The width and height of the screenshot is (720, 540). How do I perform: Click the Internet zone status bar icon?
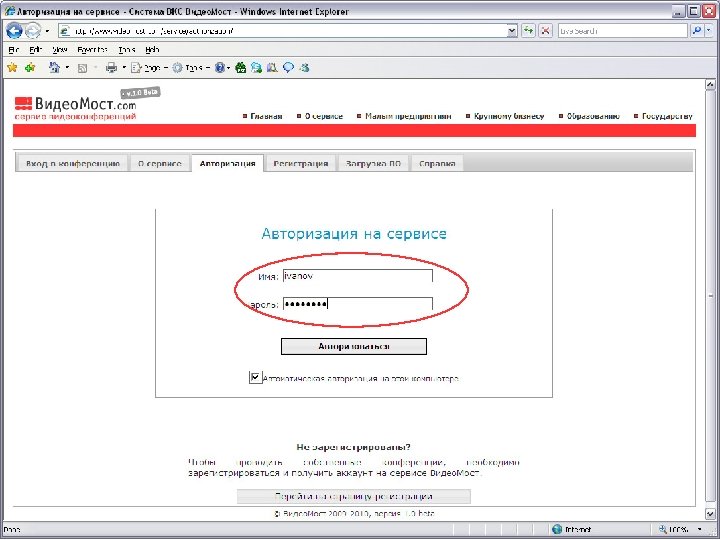pos(557,529)
